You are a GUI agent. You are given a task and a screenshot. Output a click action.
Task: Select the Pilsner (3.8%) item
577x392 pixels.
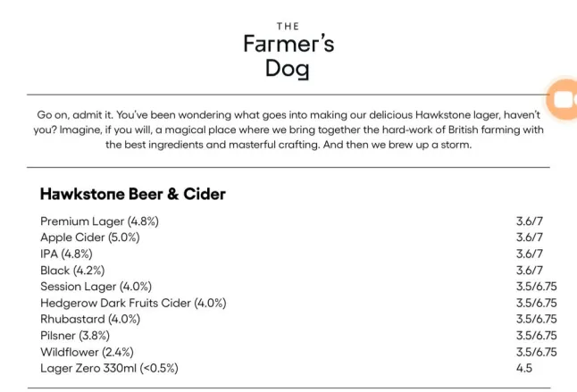point(77,336)
